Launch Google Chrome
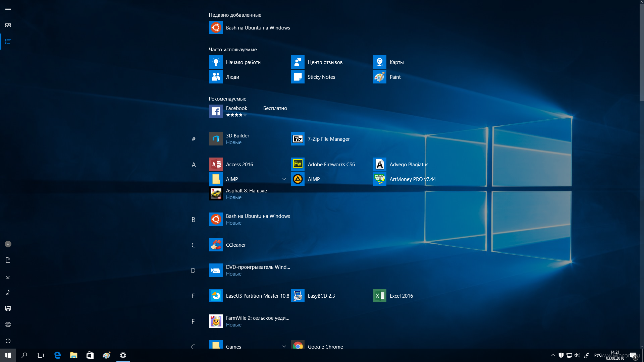 click(x=317, y=345)
